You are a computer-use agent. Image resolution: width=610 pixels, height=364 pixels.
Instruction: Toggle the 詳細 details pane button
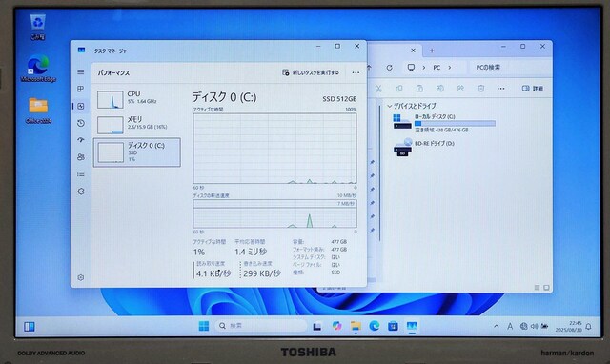click(533, 89)
